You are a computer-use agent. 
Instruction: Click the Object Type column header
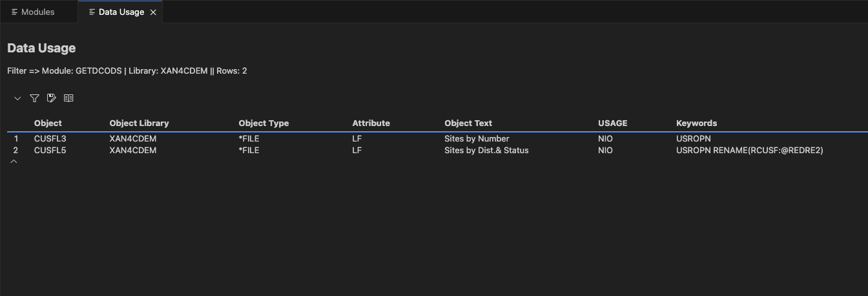(263, 123)
